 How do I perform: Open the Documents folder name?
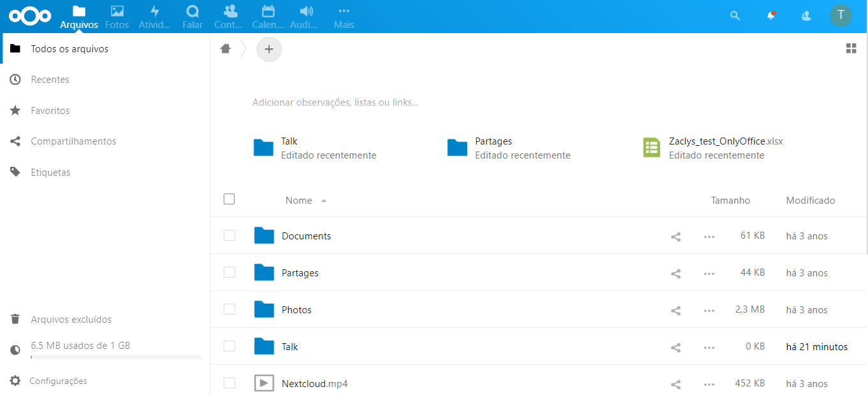pyautogui.click(x=307, y=236)
